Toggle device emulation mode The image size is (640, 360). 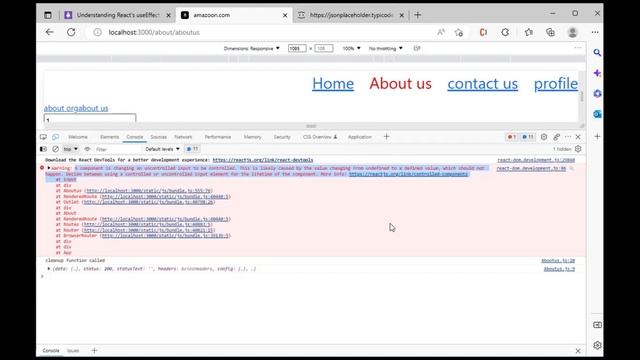pyautogui.click(x=56, y=137)
